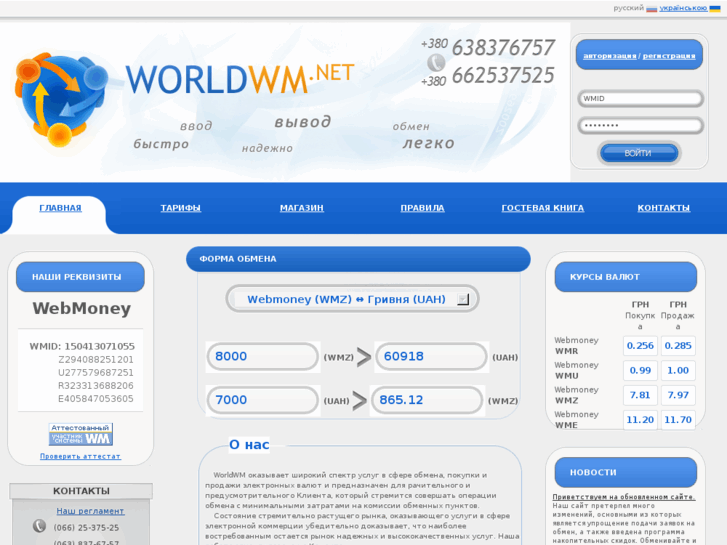Click the Z294088251201 purse number

(x=96, y=359)
